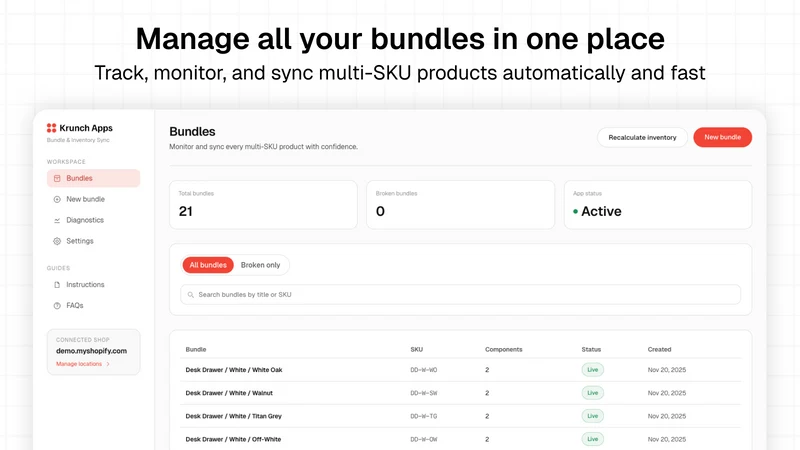The image size is (800, 450).
Task: Click the Settings gear icon
Action: [x=57, y=241]
